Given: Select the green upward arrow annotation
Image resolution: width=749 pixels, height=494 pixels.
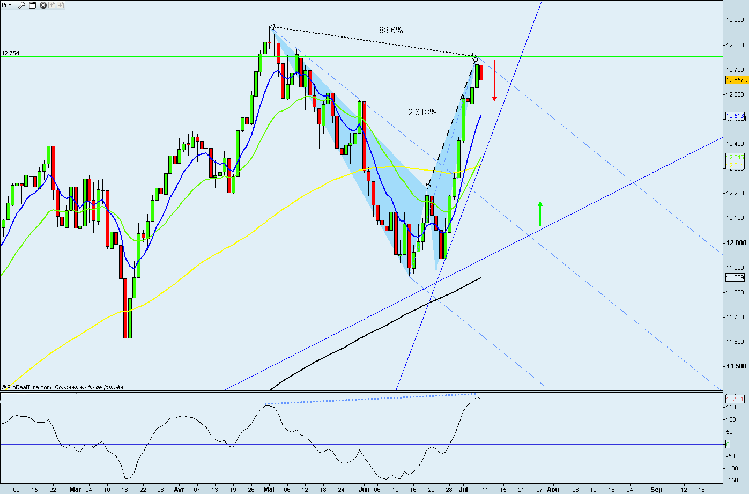Looking at the screenshot, I should click(x=540, y=214).
